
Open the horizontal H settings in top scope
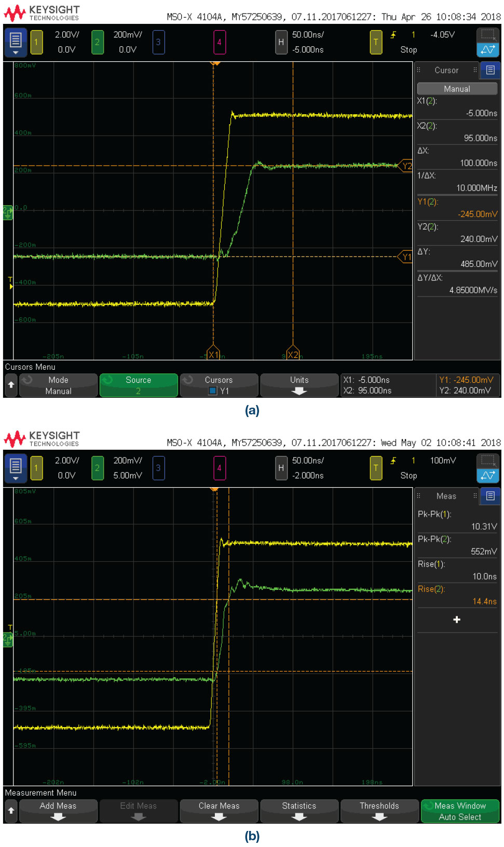[x=281, y=43]
